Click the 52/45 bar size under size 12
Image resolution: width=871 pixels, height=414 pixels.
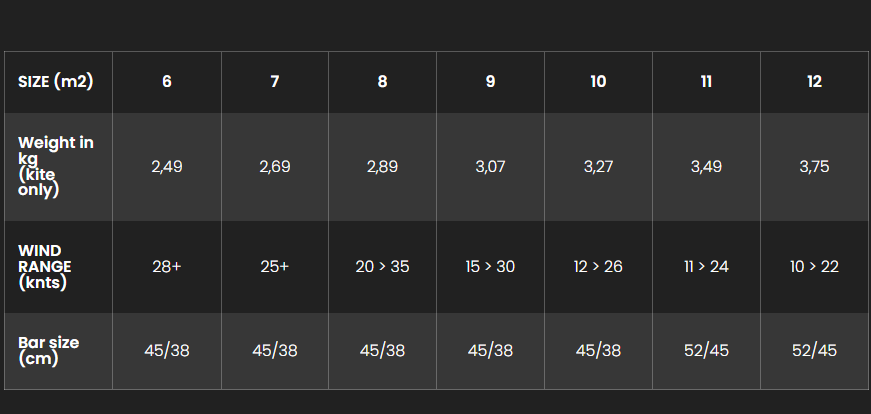click(x=814, y=351)
